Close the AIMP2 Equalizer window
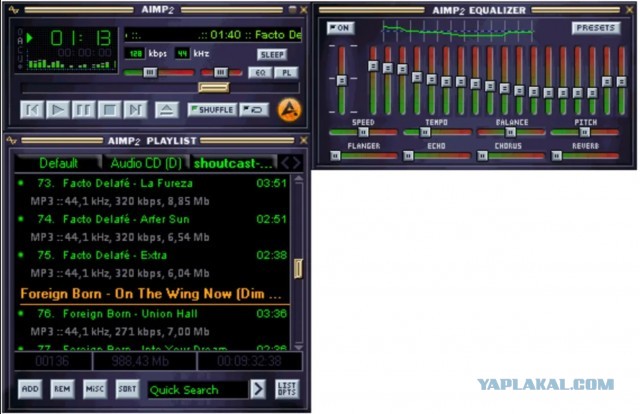Image resolution: width=640 pixels, height=414 pixels. click(629, 10)
